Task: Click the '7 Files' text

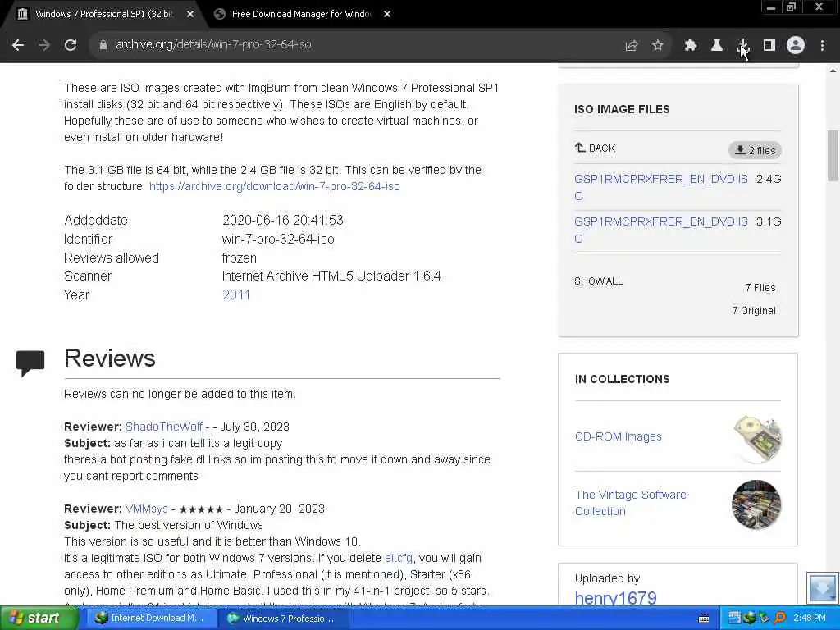Action: point(760,288)
